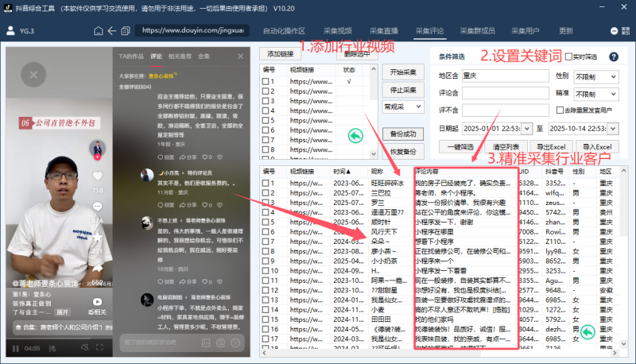Open 精准 dropdown
This screenshot has width=636, height=364.
(x=596, y=94)
